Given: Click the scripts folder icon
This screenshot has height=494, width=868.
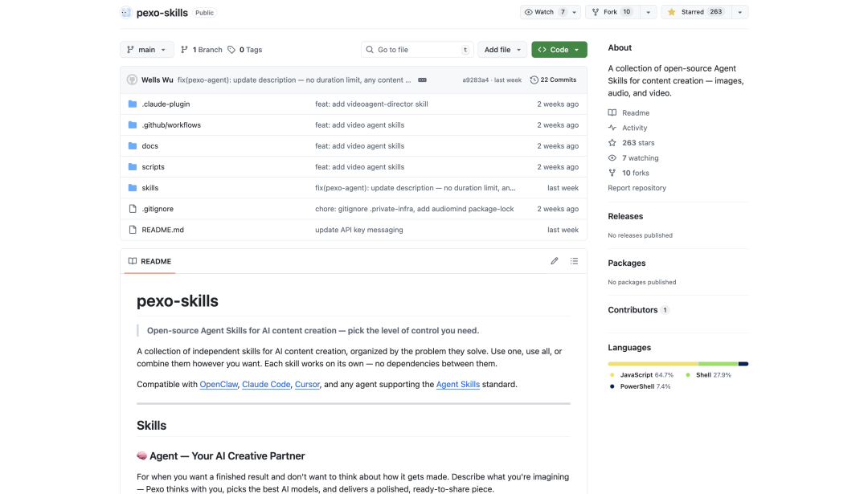Looking at the screenshot, I should point(133,167).
